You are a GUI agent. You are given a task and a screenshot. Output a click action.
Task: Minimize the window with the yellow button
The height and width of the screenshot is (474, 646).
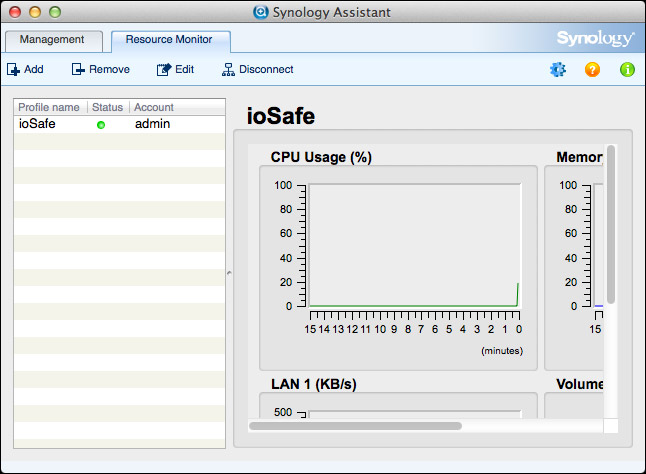tap(35, 12)
